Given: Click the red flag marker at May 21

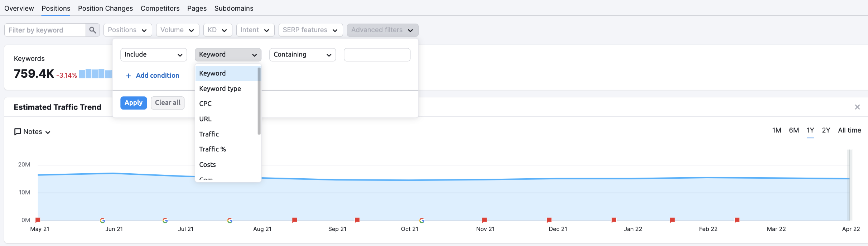Looking at the screenshot, I should tap(38, 220).
